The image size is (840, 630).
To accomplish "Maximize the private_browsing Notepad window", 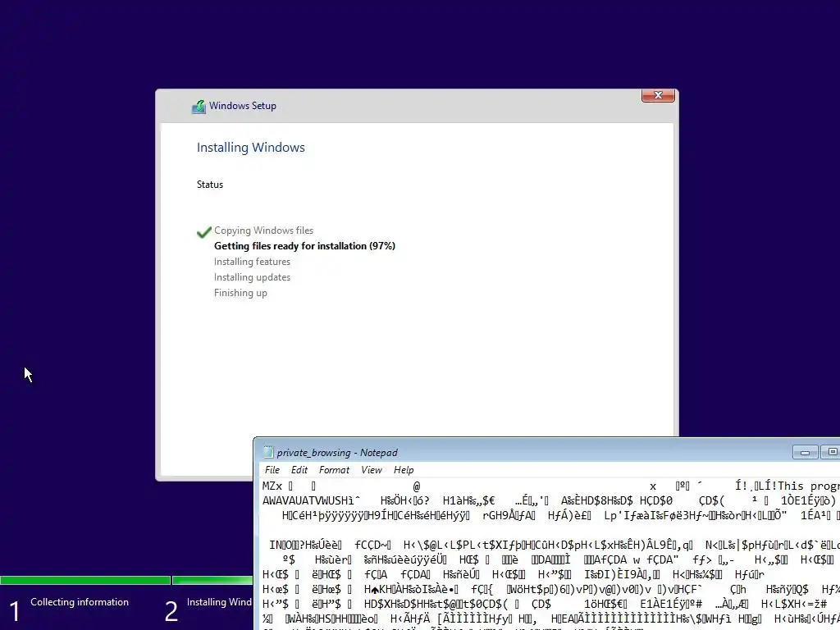I will pos(832,452).
